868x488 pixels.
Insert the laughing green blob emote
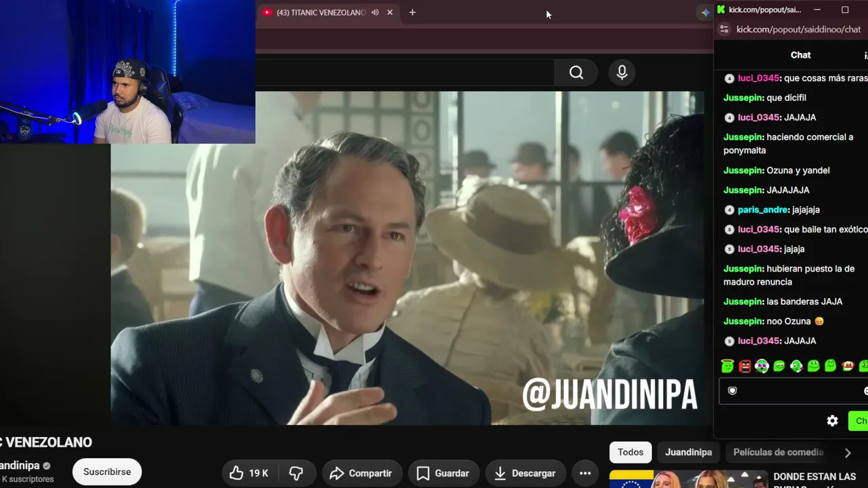[x=779, y=367]
